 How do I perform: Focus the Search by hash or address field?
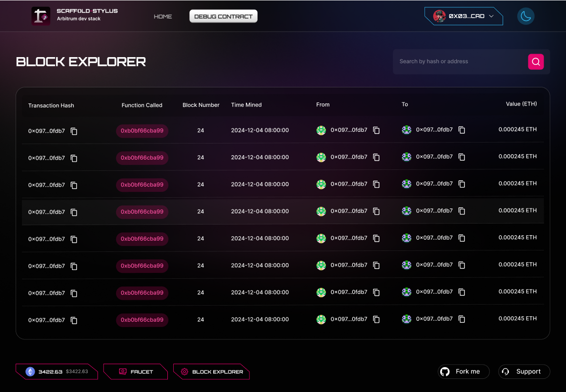click(x=459, y=62)
